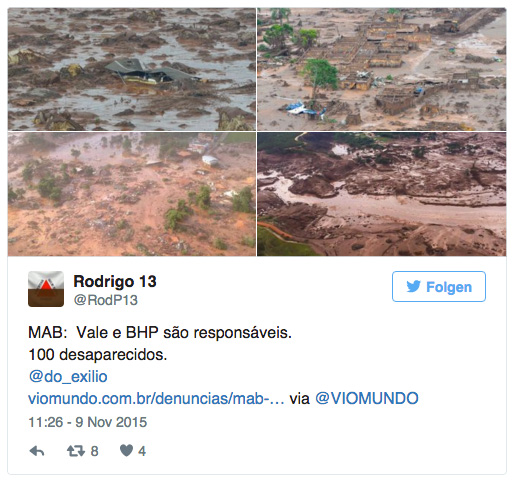Click the retweet count 8
Image resolution: width=513 pixels, height=483 pixels.
95,451
